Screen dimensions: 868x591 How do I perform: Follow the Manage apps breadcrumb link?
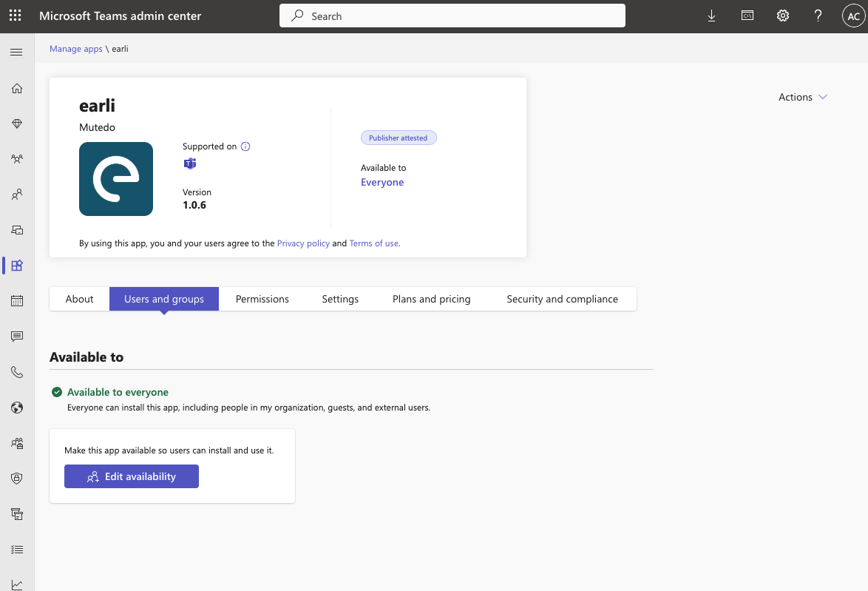76,49
